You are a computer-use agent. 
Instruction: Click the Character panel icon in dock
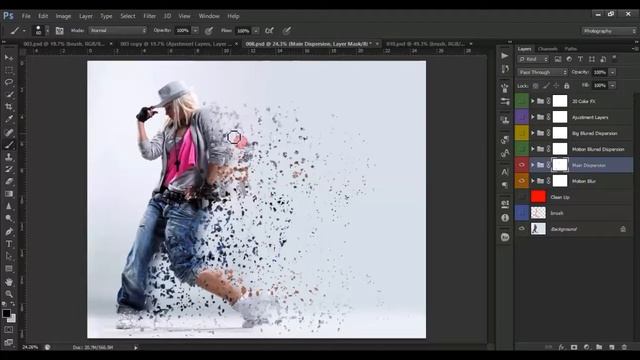(505, 172)
